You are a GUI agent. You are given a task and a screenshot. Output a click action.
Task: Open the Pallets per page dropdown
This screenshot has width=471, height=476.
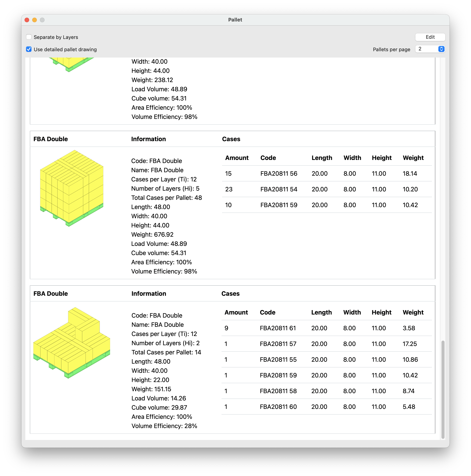(x=430, y=49)
